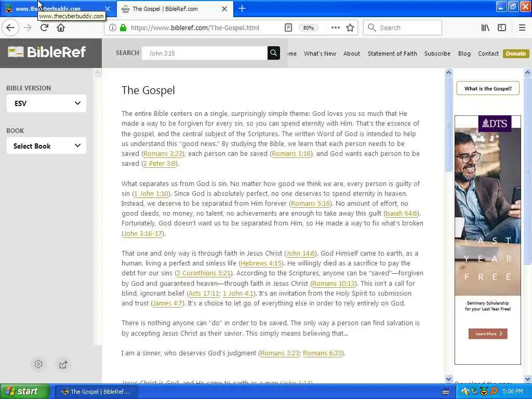Open the Romans 10:13 link

click(x=333, y=283)
